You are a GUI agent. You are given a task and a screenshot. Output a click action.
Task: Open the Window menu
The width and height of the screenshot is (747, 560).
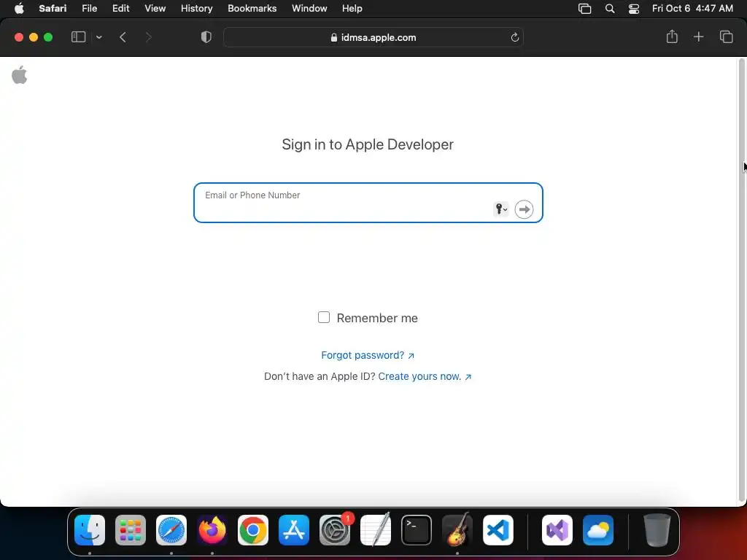click(x=309, y=8)
